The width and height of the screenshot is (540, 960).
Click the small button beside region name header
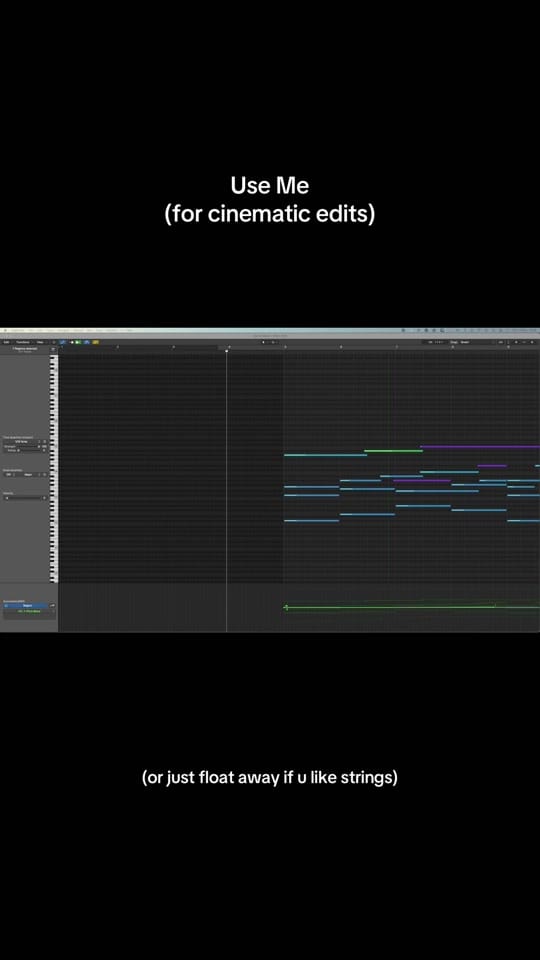click(53, 349)
